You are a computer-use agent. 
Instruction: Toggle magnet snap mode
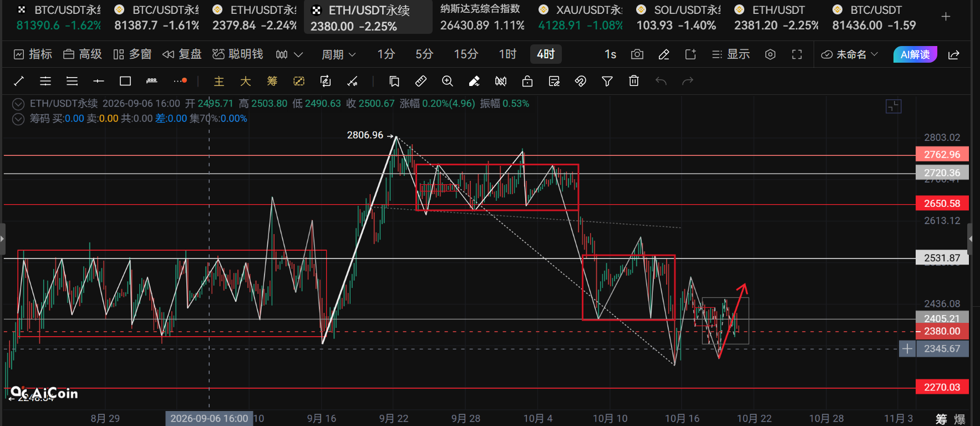(x=581, y=82)
